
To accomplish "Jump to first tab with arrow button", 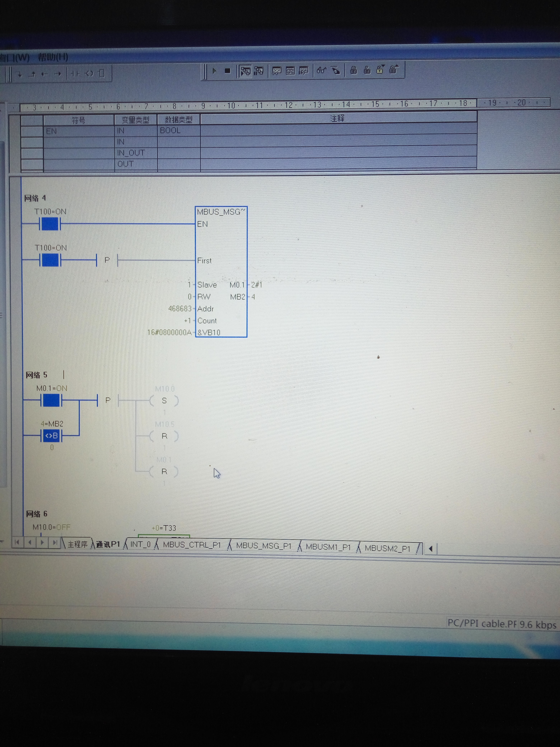I will [17, 542].
